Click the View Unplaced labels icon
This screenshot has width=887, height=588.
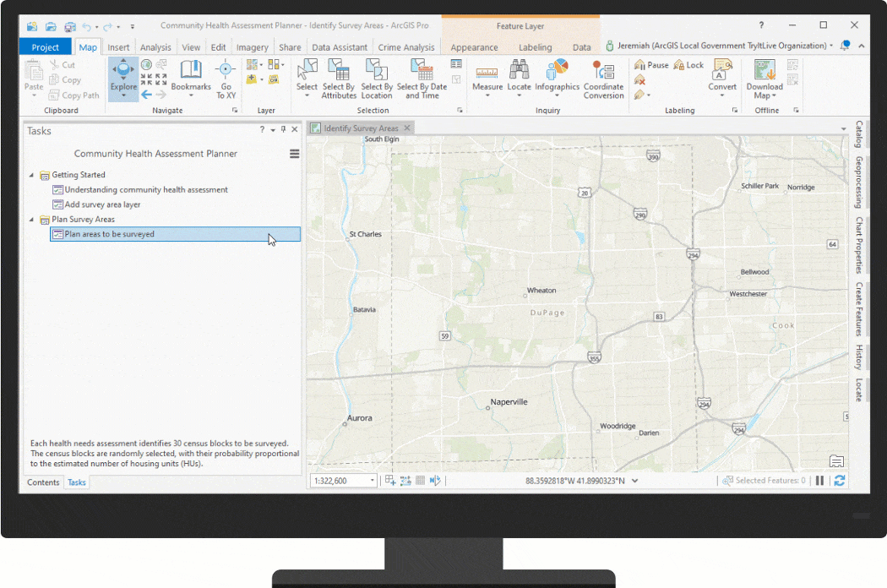click(639, 79)
